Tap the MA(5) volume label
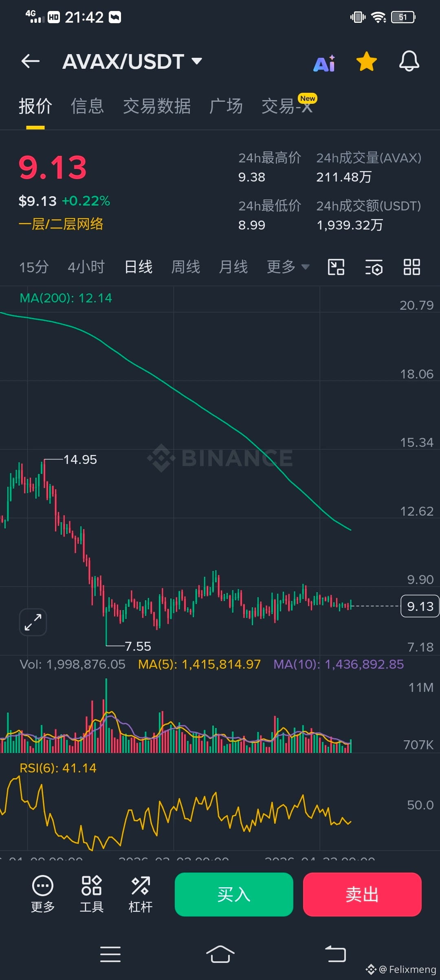Screen dimensions: 440x980 tap(199, 665)
